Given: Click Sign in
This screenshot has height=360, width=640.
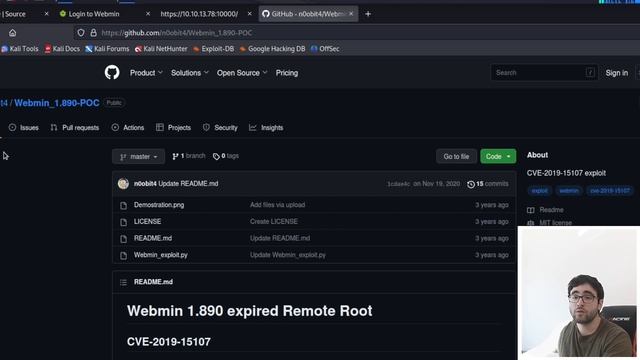Looking at the screenshot, I should [x=616, y=73].
